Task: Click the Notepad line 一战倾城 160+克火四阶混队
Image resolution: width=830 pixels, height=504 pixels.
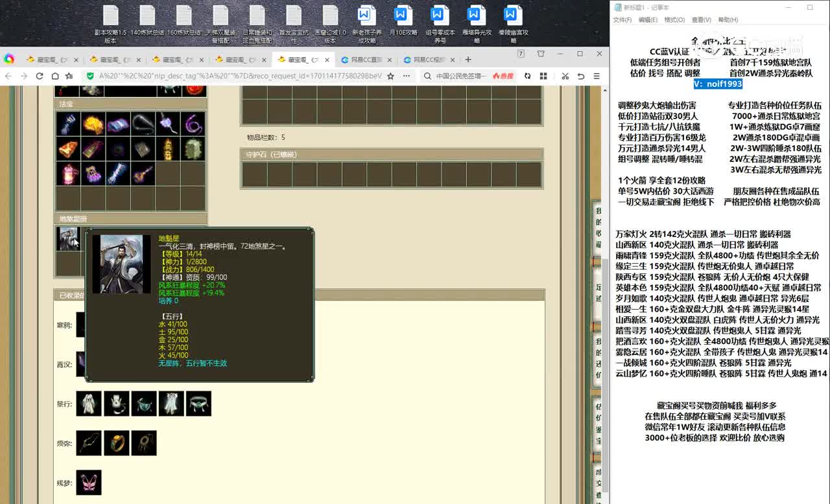Action: tap(703, 363)
